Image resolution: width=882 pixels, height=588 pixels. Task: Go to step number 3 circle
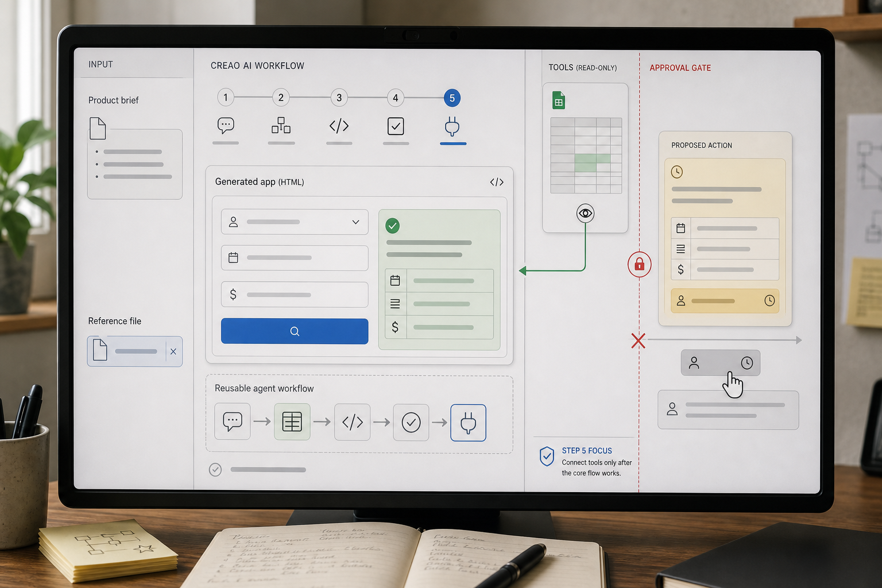click(339, 98)
